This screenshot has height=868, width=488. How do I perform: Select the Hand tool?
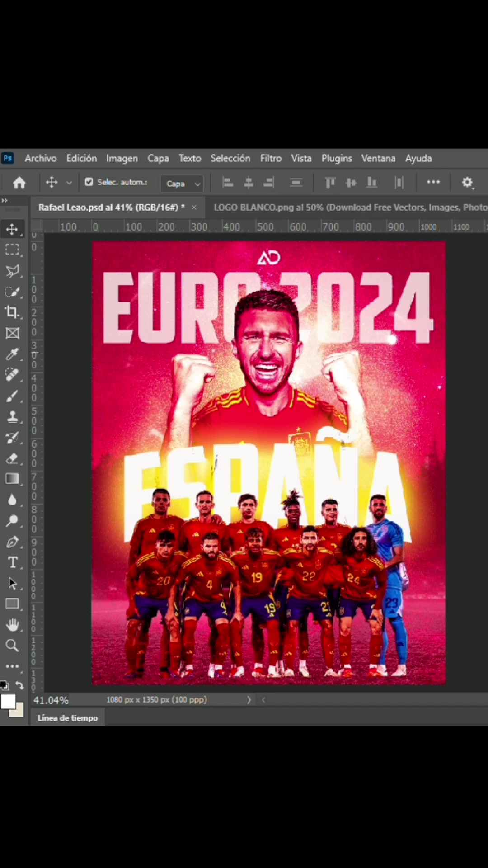click(12, 625)
